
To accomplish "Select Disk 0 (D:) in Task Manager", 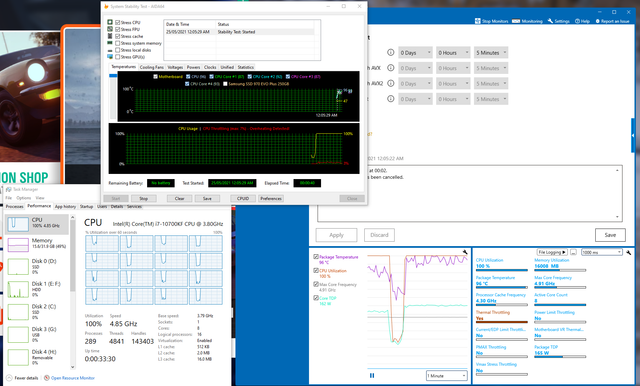I will (x=38, y=266).
